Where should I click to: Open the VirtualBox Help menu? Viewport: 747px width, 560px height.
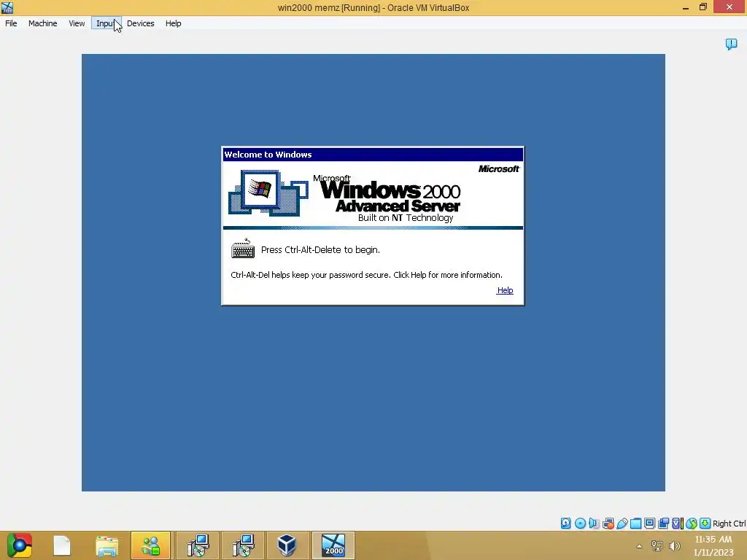174,23
